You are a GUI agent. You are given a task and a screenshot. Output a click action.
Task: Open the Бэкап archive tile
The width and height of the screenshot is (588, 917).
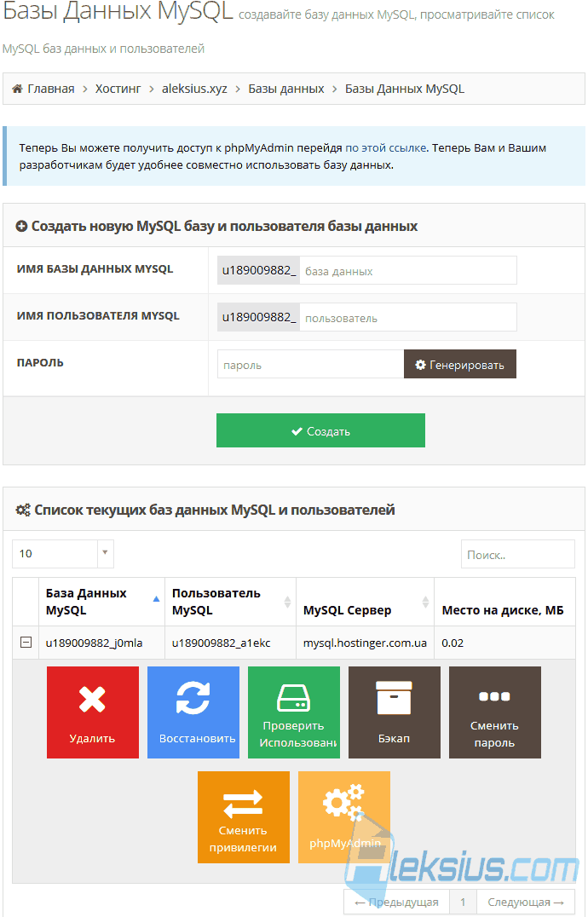(394, 712)
